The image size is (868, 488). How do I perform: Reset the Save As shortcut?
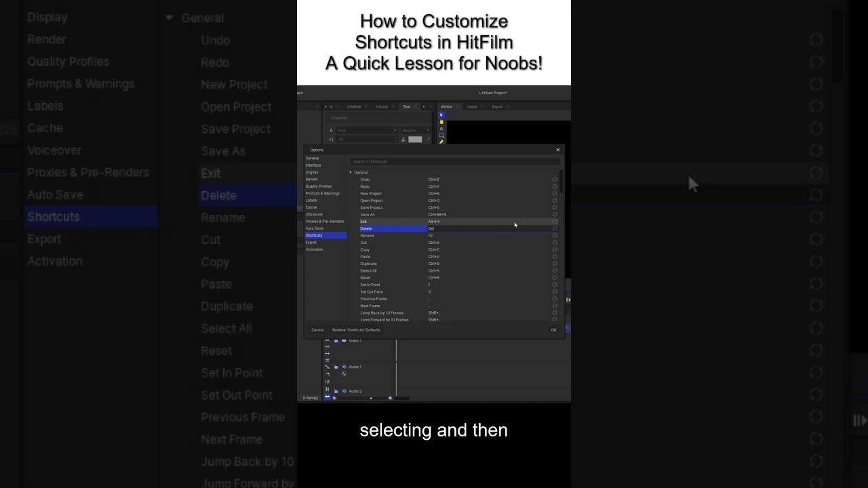coord(555,215)
